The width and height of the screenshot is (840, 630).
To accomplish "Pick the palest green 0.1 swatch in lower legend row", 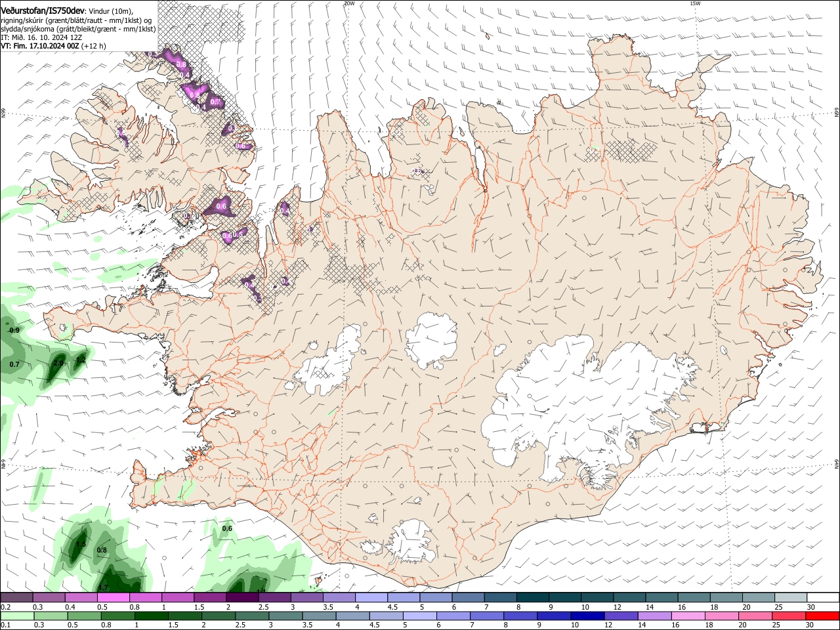I will (x=16, y=616).
